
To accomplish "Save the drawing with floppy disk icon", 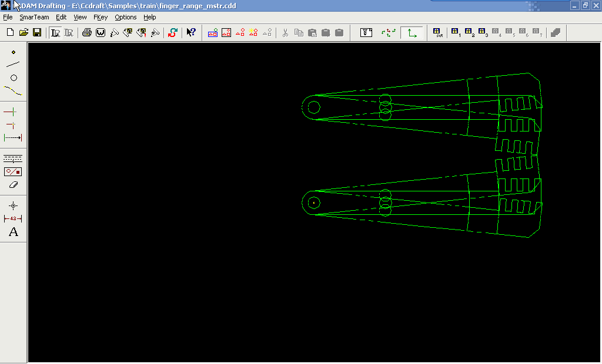I will tap(37, 33).
